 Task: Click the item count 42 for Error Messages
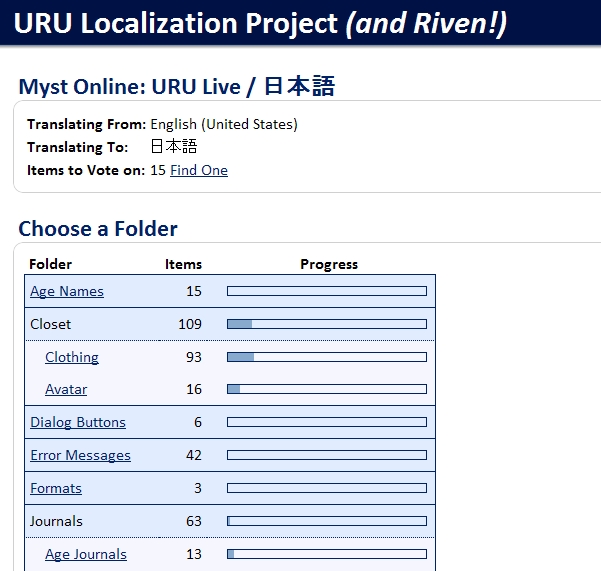pyautogui.click(x=194, y=455)
